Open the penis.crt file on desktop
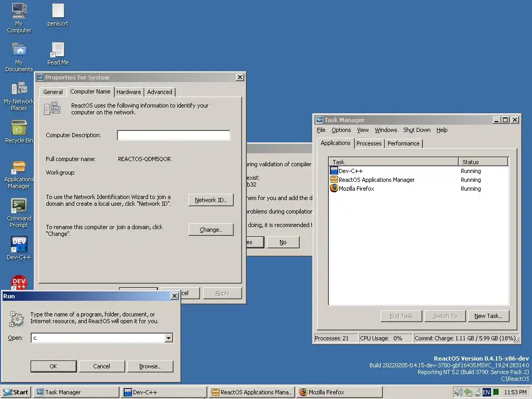This screenshot has height=399, width=532. pyautogui.click(x=58, y=15)
